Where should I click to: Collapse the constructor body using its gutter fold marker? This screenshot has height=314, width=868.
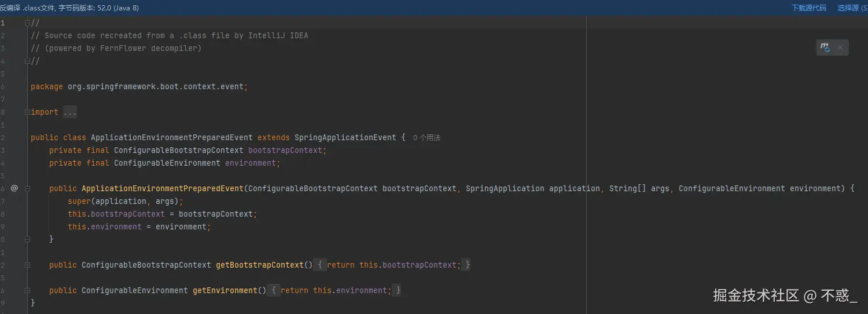click(x=27, y=189)
